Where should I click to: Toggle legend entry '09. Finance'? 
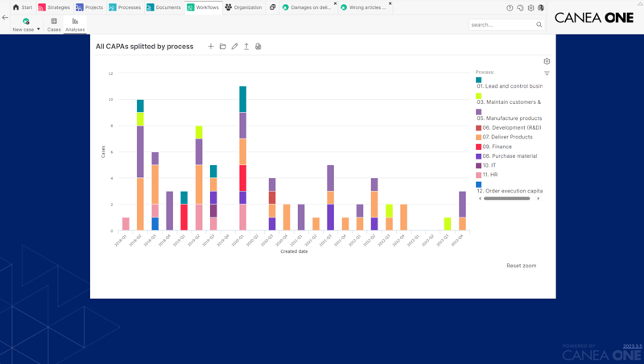click(x=497, y=147)
